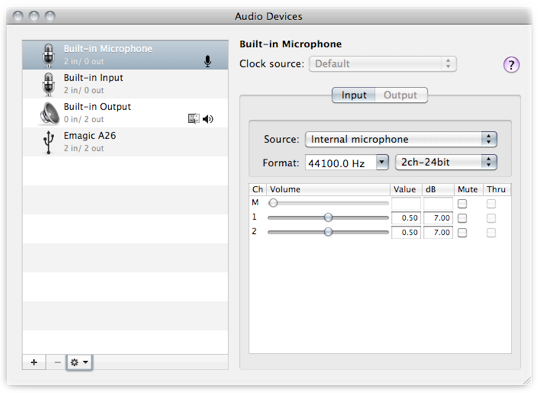
Task: Open help with the question mark button
Action: 511,65
